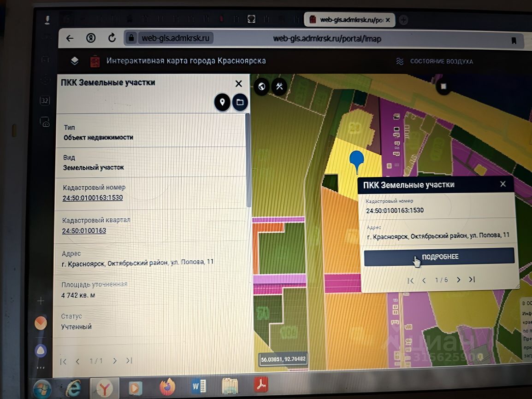
Task: Close the map popup ПКК Земельные участки
Action: tap(503, 184)
